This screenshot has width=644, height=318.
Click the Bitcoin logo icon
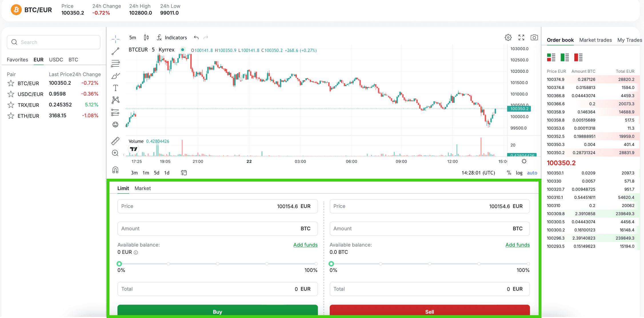pos(16,10)
